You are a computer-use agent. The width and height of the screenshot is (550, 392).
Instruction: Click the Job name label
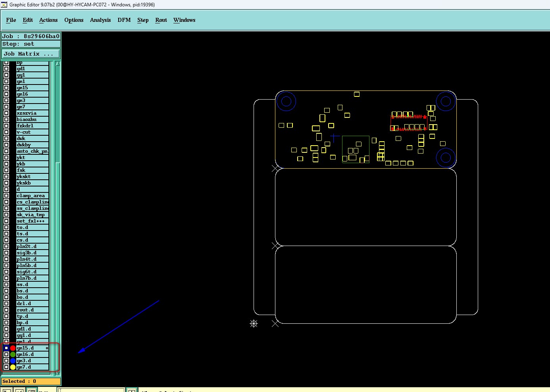tap(31, 36)
